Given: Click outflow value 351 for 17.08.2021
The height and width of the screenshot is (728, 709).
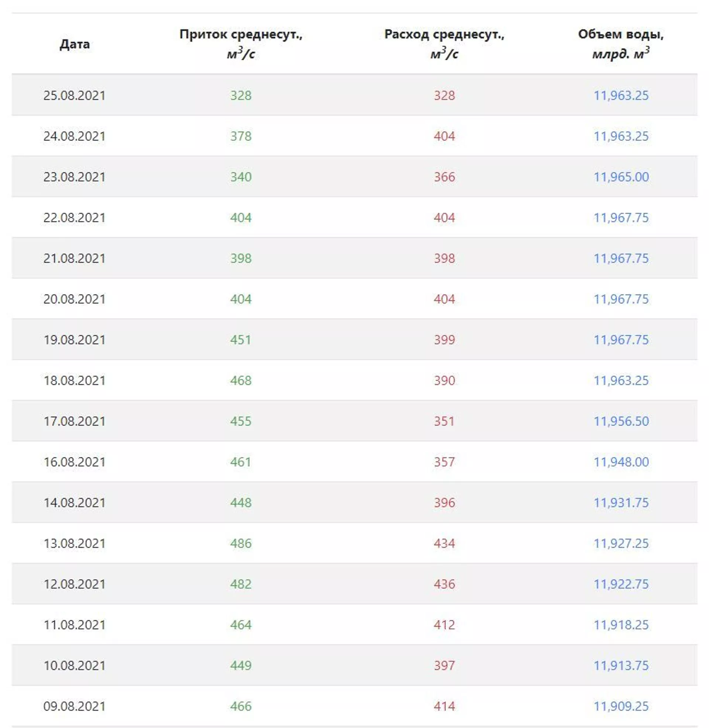Looking at the screenshot, I should (x=444, y=421).
